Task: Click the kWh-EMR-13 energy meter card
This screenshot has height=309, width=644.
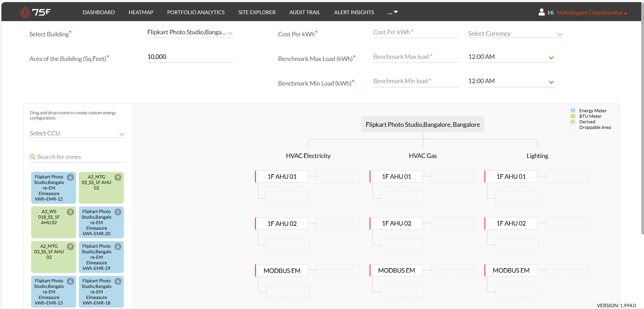Action: 54,292
